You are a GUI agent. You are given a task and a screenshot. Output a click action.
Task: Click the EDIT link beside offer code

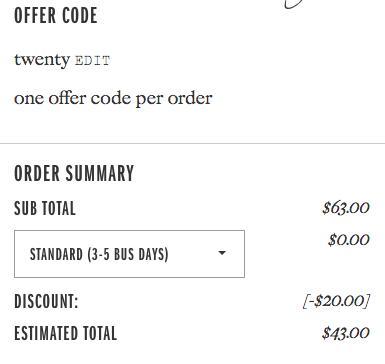pos(92,61)
